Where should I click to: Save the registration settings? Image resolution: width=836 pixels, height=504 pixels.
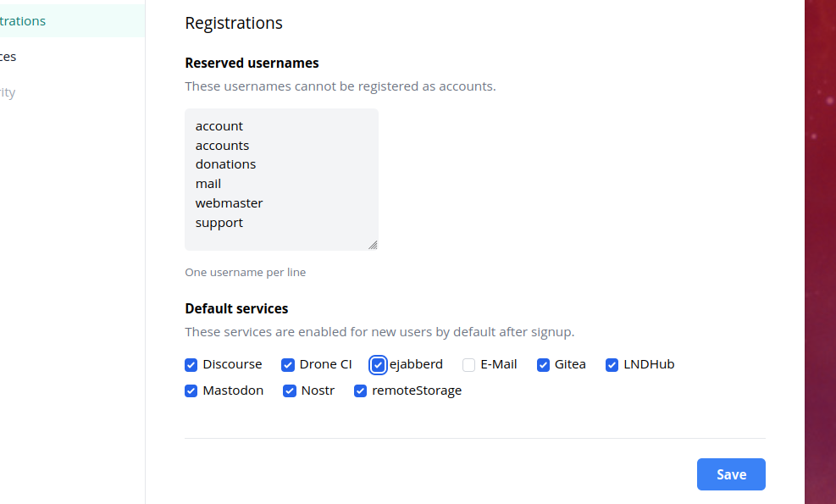[x=731, y=474]
